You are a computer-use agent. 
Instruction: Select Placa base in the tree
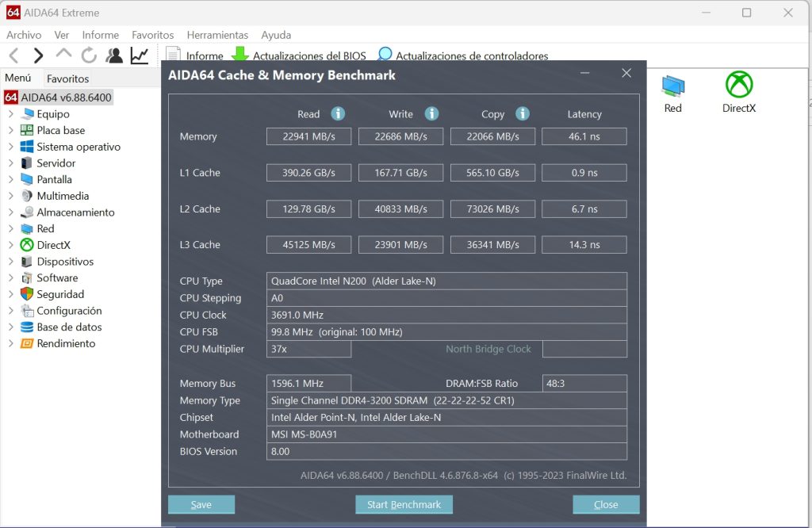pyautogui.click(x=60, y=131)
